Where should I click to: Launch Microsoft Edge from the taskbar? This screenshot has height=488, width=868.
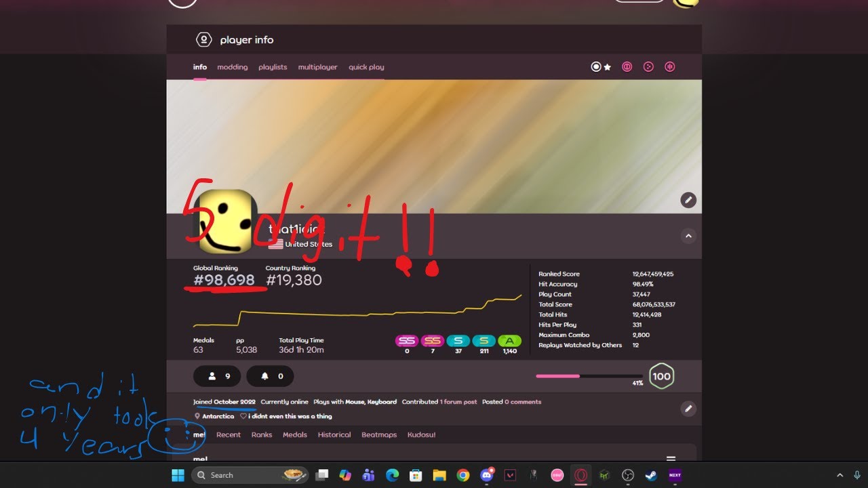pos(393,475)
